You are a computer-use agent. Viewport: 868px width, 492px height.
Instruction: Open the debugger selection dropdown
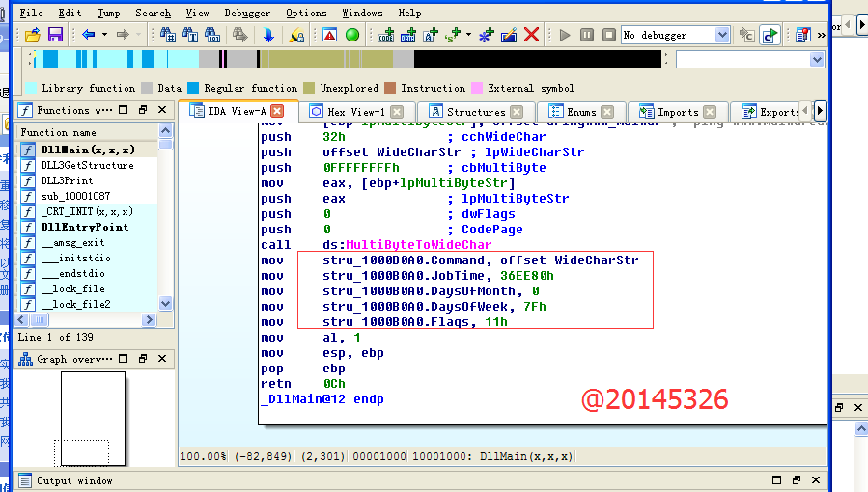(722, 35)
